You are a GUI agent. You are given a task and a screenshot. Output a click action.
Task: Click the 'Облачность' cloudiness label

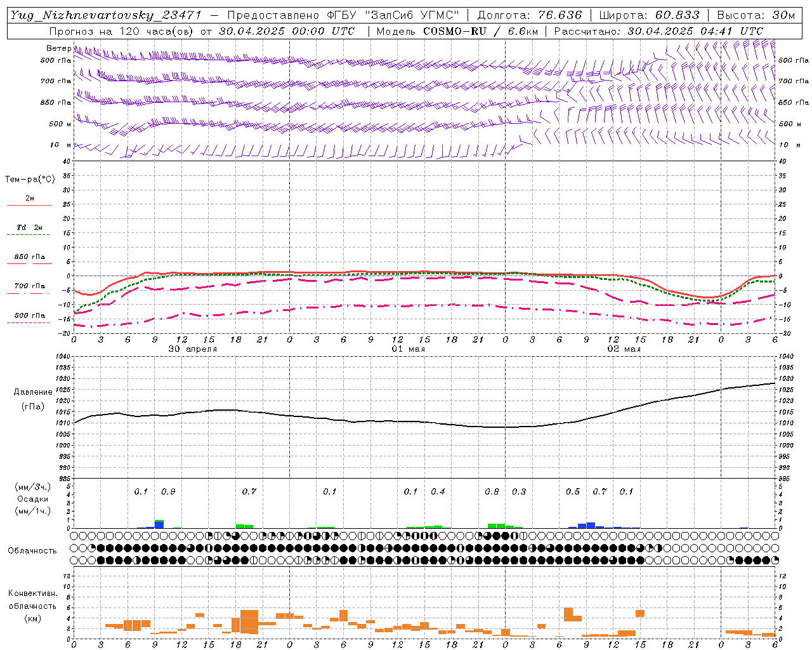click(x=32, y=551)
